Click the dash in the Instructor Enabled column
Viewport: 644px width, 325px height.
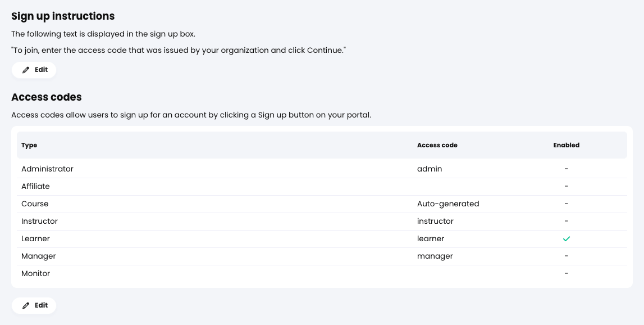(x=566, y=221)
